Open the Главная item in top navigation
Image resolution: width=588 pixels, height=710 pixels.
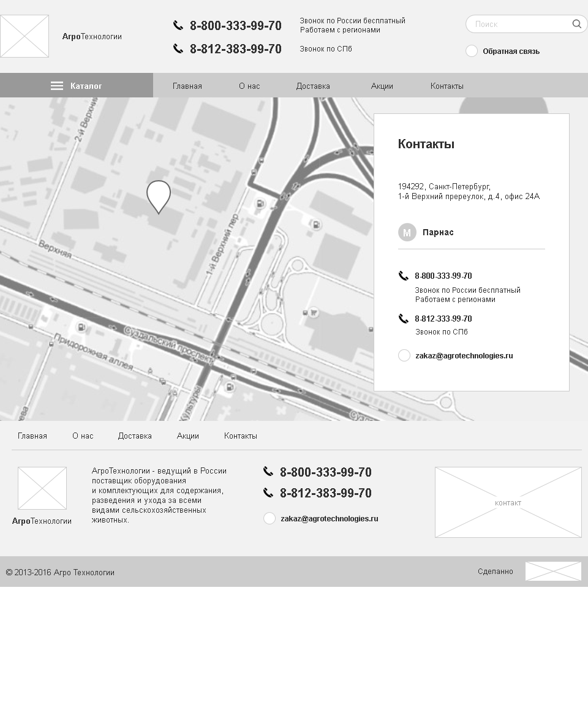pos(187,86)
